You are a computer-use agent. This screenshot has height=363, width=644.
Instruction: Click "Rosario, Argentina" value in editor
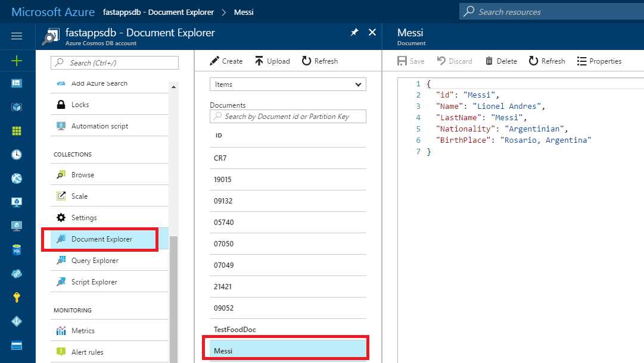click(x=546, y=140)
